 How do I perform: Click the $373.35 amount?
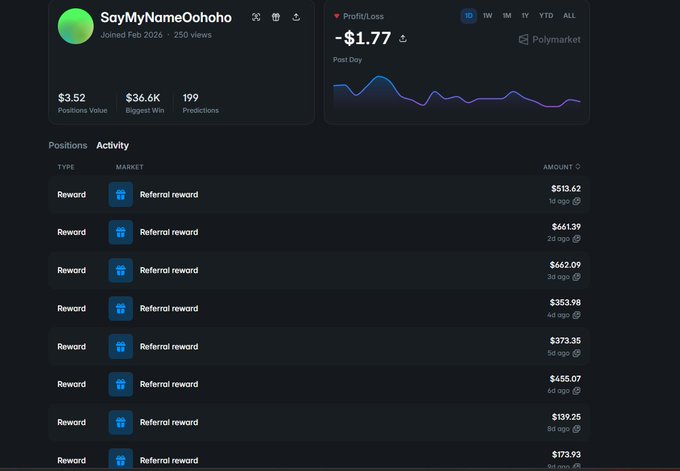click(x=565, y=341)
